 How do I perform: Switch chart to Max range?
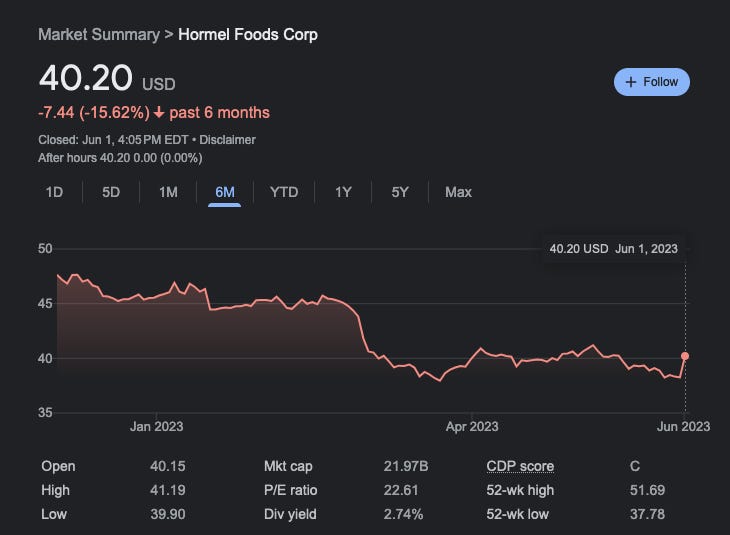click(458, 192)
